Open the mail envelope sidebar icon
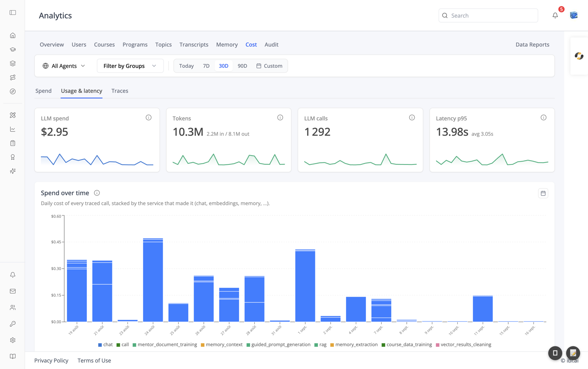Image resolution: width=588 pixels, height=369 pixels. 13,291
